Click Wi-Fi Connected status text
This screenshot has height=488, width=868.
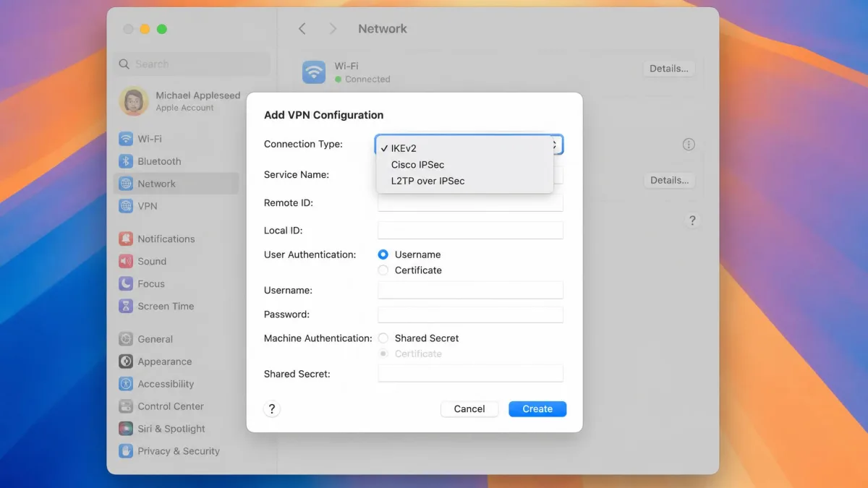(367, 80)
